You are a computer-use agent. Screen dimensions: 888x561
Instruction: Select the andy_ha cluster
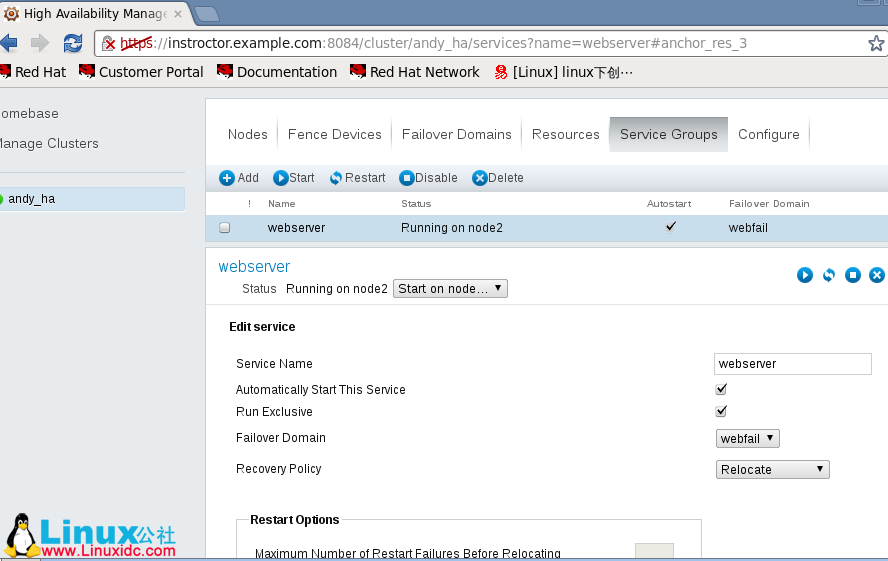(92, 199)
